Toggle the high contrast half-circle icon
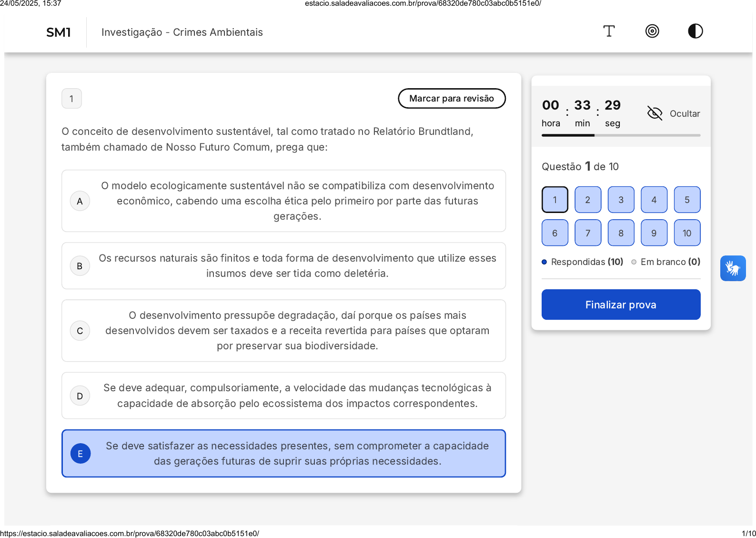The image size is (756, 538). coord(695,31)
